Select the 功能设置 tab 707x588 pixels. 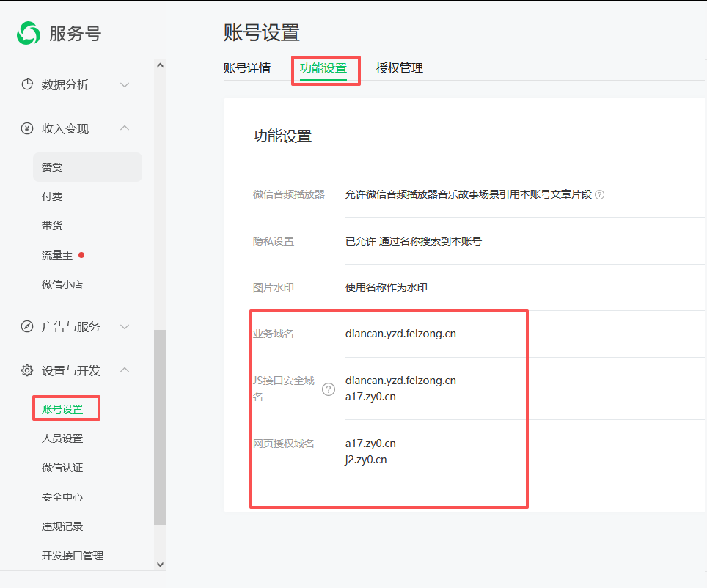(x=323, y=68)
